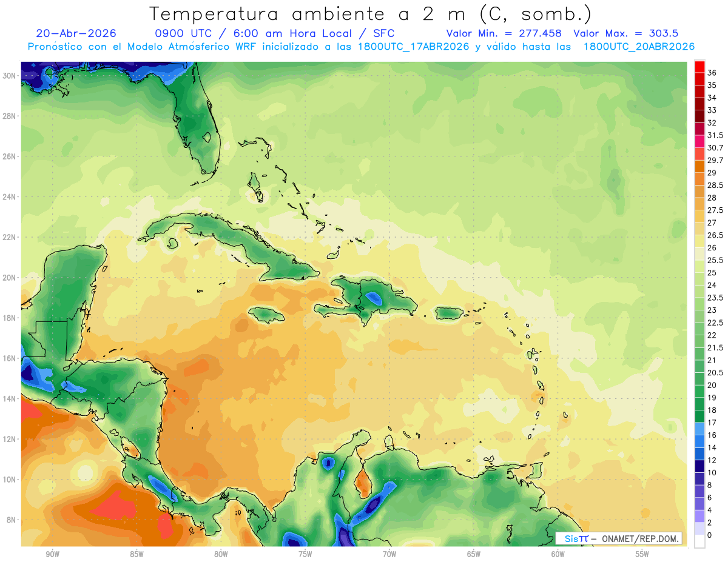The height and width of the screenshot is (562, 728).
Task: Click the blue cold spot on Hispaniola
Action: pos(373,298)
